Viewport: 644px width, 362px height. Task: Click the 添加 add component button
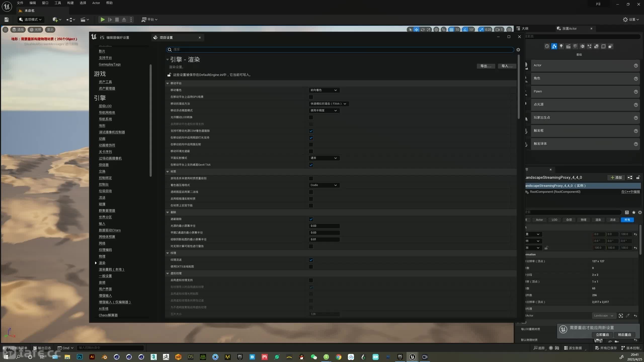(616, 177)
